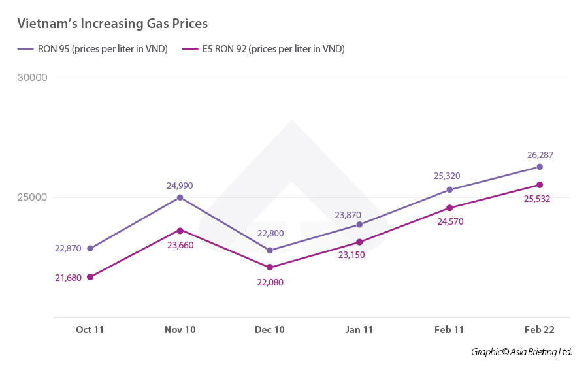The image size is (588, 373).
Task: Select E5 RON 92 point labeled 23,660
Action: click(x=180, y=230)
